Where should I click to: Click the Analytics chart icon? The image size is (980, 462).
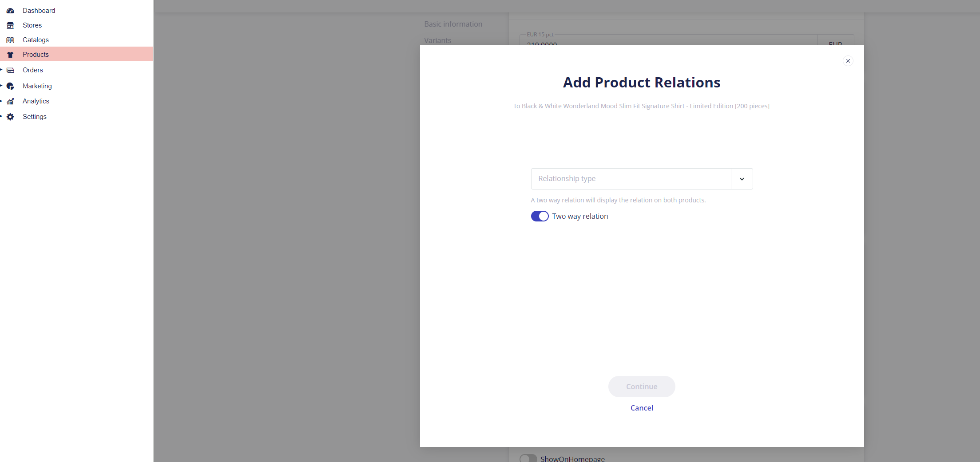(10, 101)
